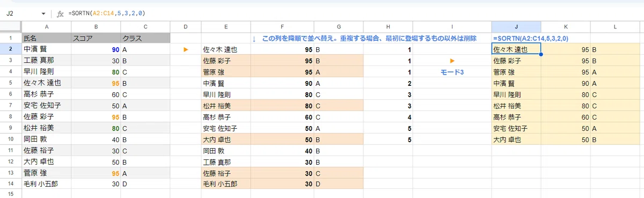Select the column C header
Screen dimensions: 644x198
point(145,27)
